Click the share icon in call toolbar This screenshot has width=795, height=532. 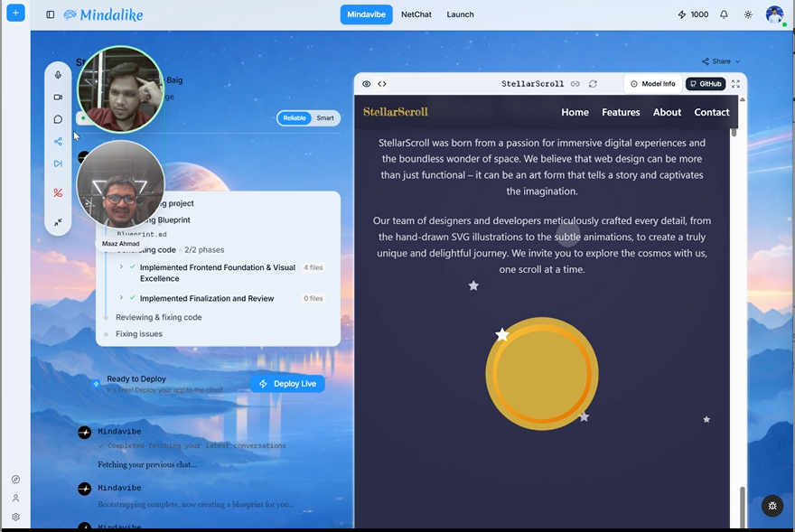pos(59,142)
